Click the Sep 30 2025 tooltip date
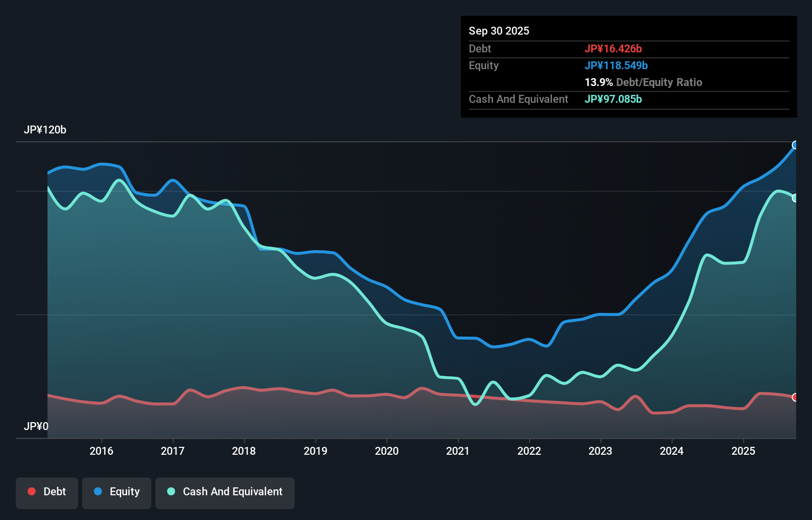The height and width of the screenshot is (520, 812). tap(499, 31)
